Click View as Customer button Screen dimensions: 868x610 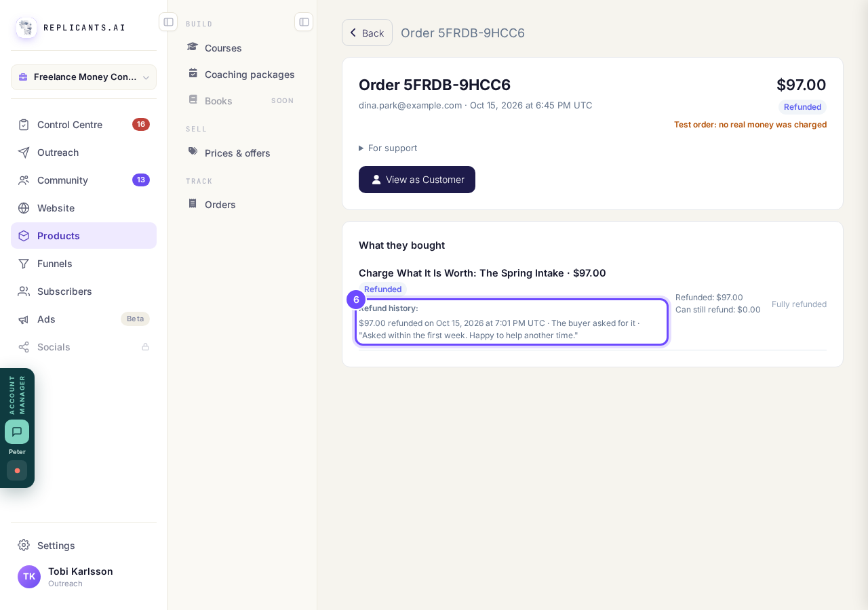(417, 180)
